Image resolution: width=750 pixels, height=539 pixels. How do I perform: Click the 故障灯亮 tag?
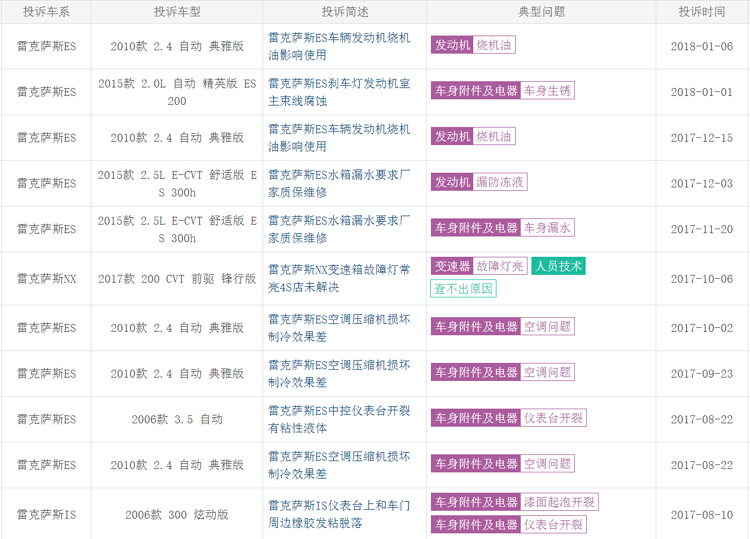click(500, 266)
